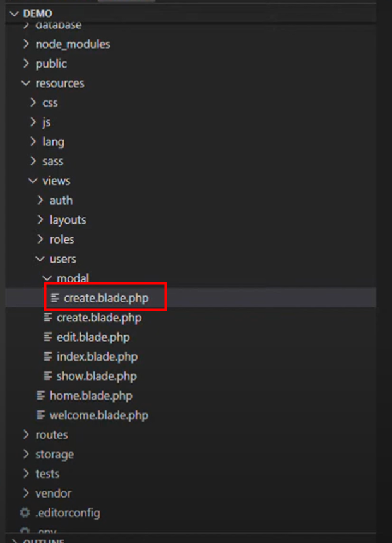This screenshot has width=392, height=543.
Task: Collapse the resources folder chevron
Action: click(x=26, y=83)
